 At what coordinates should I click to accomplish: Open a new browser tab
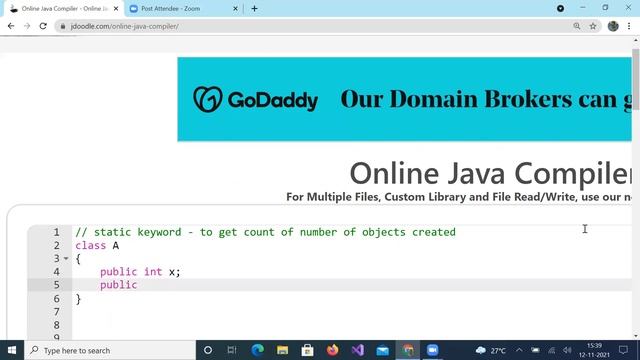(254, 9)
